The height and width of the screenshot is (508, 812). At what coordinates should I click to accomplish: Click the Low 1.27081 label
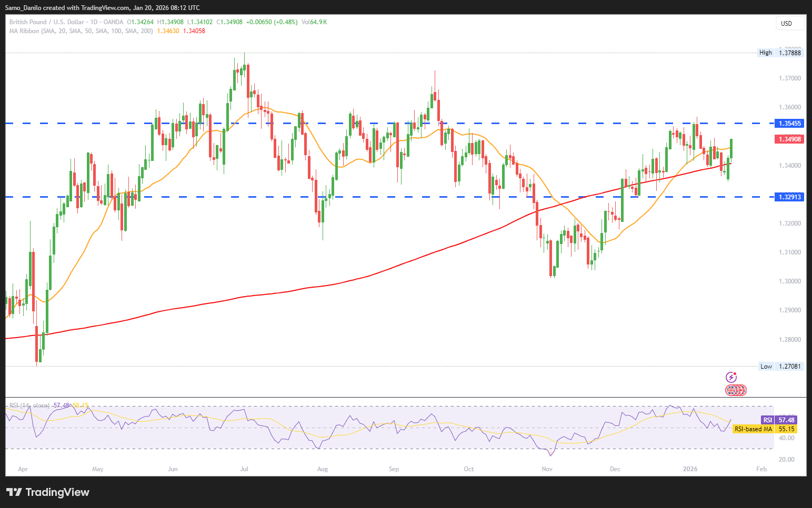coord(781,367)
